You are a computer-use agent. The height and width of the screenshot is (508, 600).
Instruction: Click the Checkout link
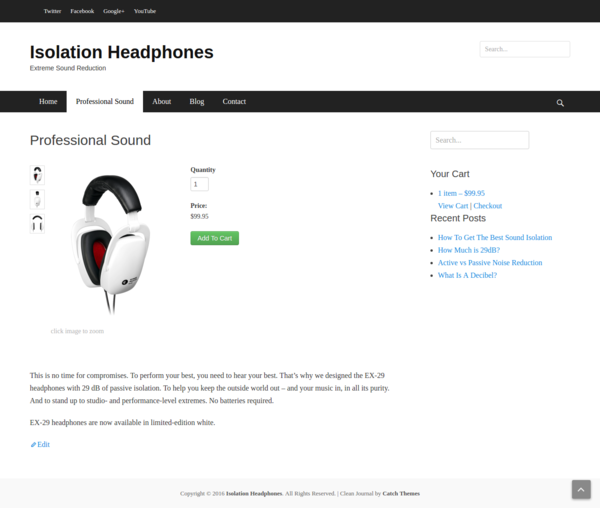click(x=488, y=206)
